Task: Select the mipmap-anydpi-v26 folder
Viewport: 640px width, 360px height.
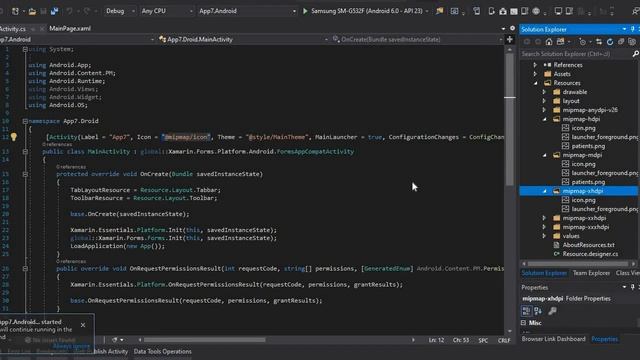Action: [590, 110]
